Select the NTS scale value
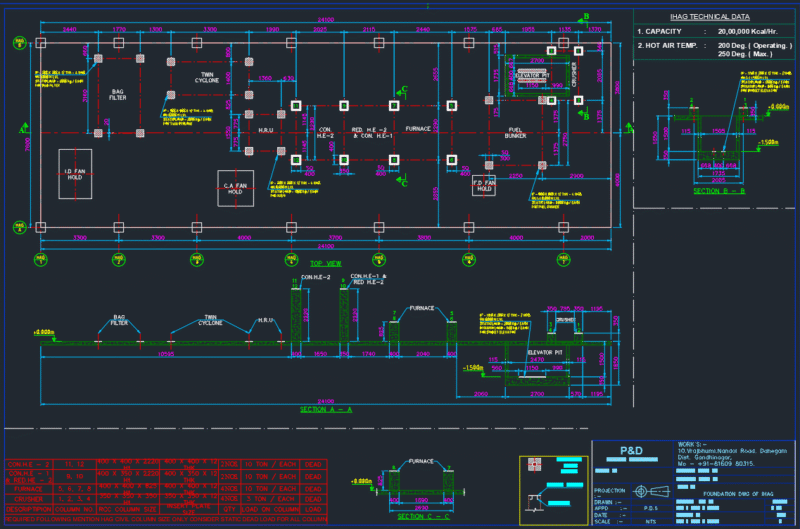This screenshot has width=800, height=529. [651, 521]
